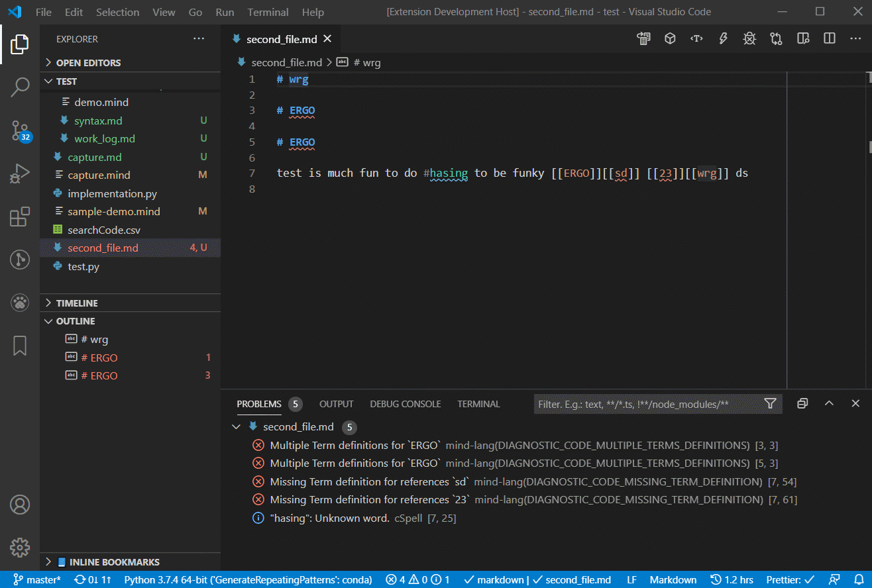872x588 pixels.
Task: Collapse second_file.md problems group
Action: click(x=237, y=427)
